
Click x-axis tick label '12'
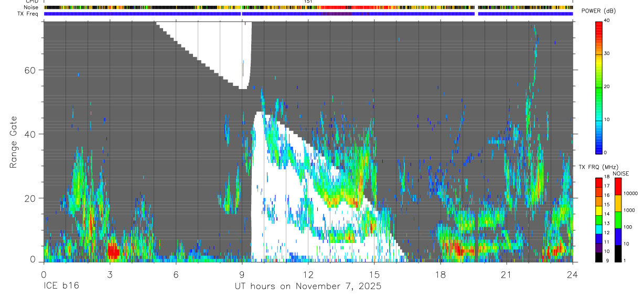pyautogui.click(x=308, y=275)
